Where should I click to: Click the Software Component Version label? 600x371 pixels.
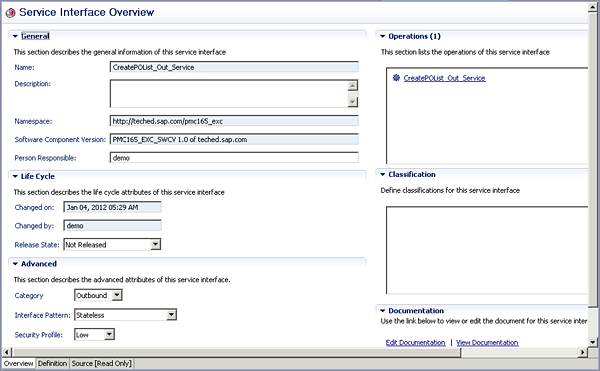60,140
